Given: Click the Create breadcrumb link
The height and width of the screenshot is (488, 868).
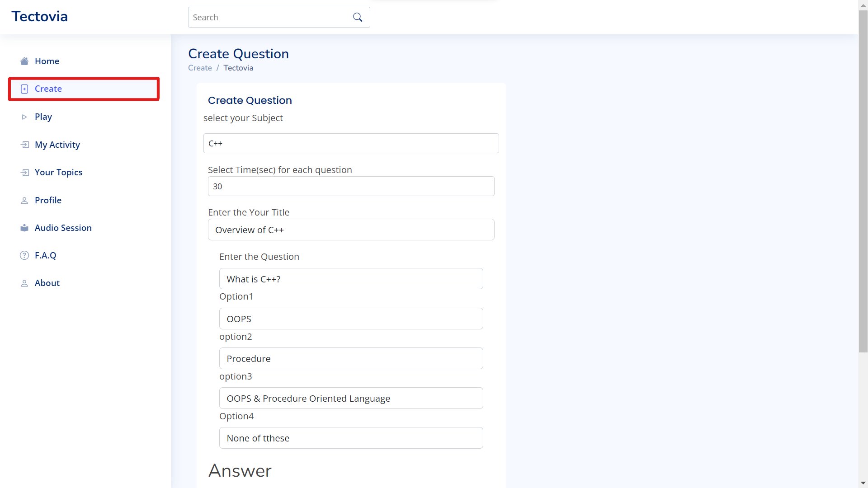Looking at the screenshot, I should [200, 67].
